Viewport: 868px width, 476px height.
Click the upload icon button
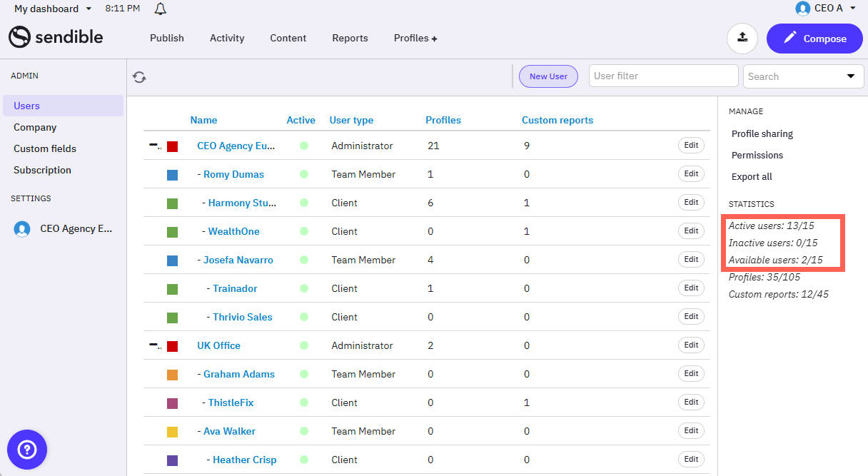click(742, 38)
